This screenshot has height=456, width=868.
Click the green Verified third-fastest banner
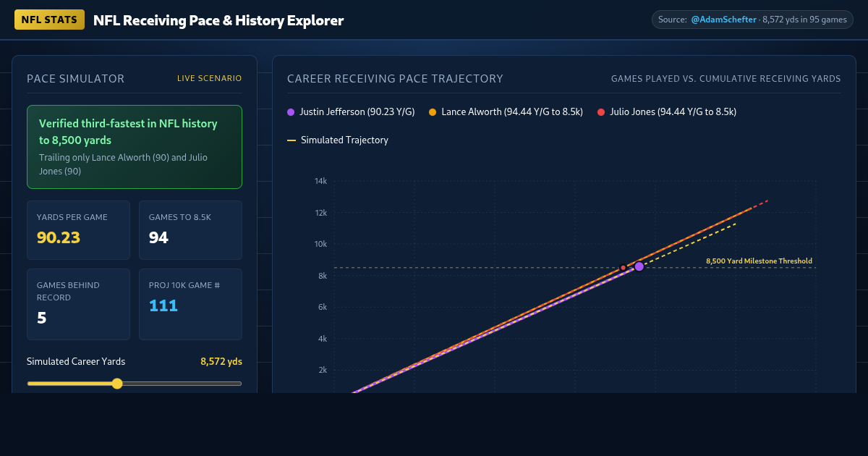135,147
